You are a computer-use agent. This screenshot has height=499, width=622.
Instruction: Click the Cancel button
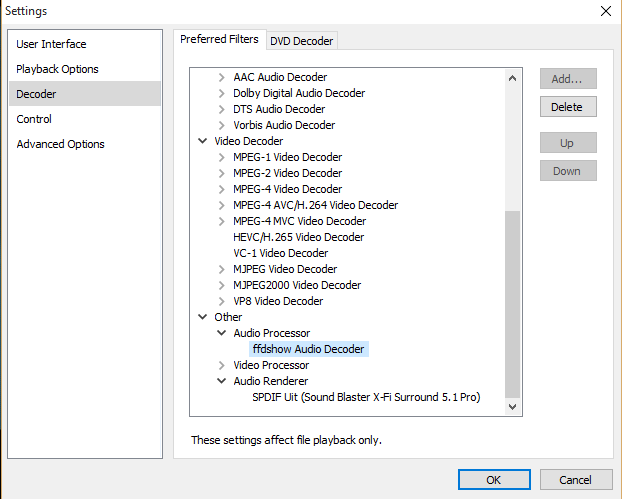point(577,480)
